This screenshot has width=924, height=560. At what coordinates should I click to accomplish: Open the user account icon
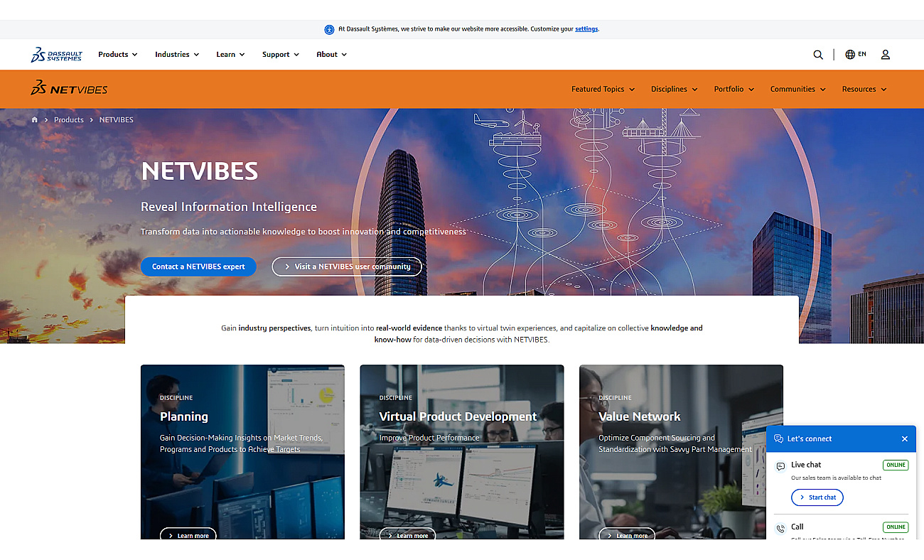(886, 55)
